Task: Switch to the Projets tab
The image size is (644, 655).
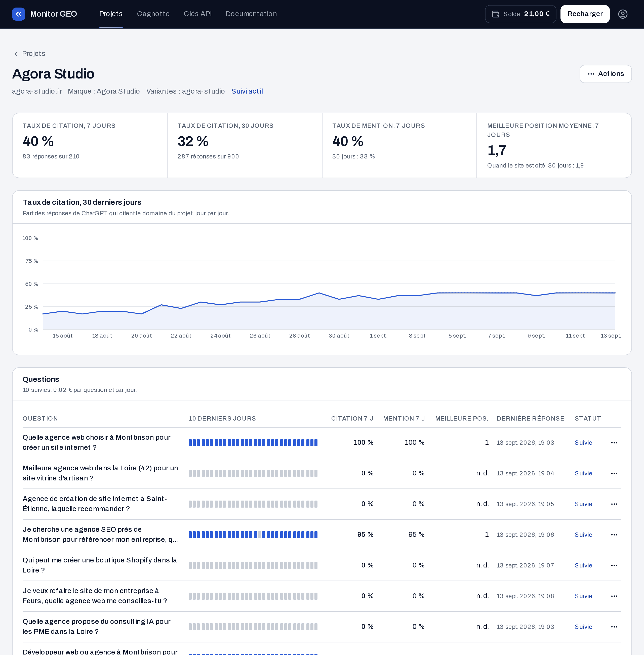Action: click(x=111, y=14)
